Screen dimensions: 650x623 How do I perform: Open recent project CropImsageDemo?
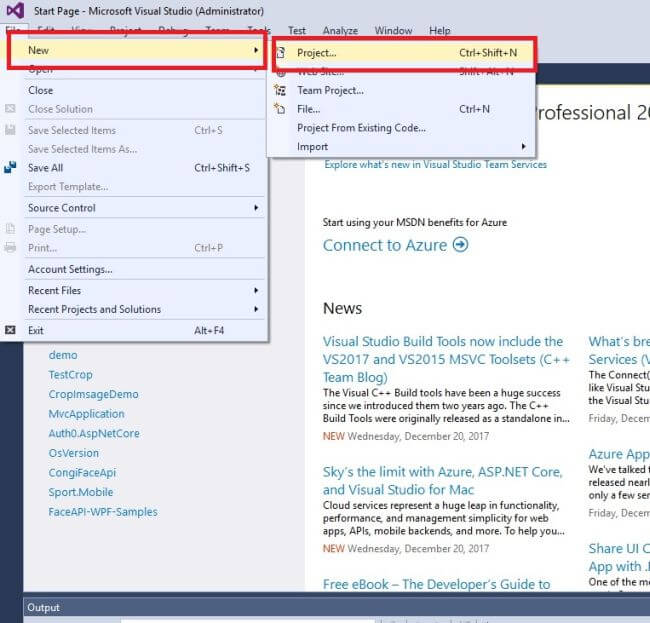click(93, 394)
